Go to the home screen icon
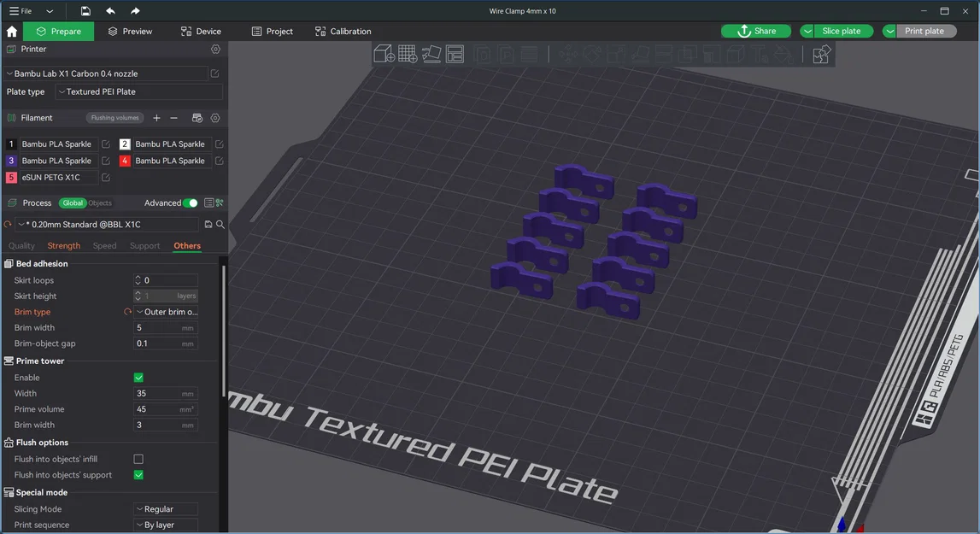This screenshot has height=534, width=980. pos(12,32)
